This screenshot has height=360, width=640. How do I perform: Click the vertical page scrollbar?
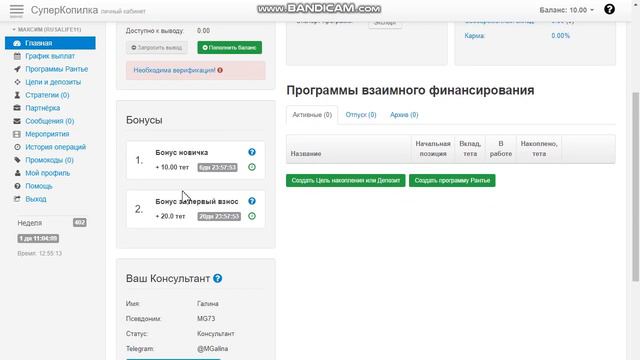[x=635, y=187]
